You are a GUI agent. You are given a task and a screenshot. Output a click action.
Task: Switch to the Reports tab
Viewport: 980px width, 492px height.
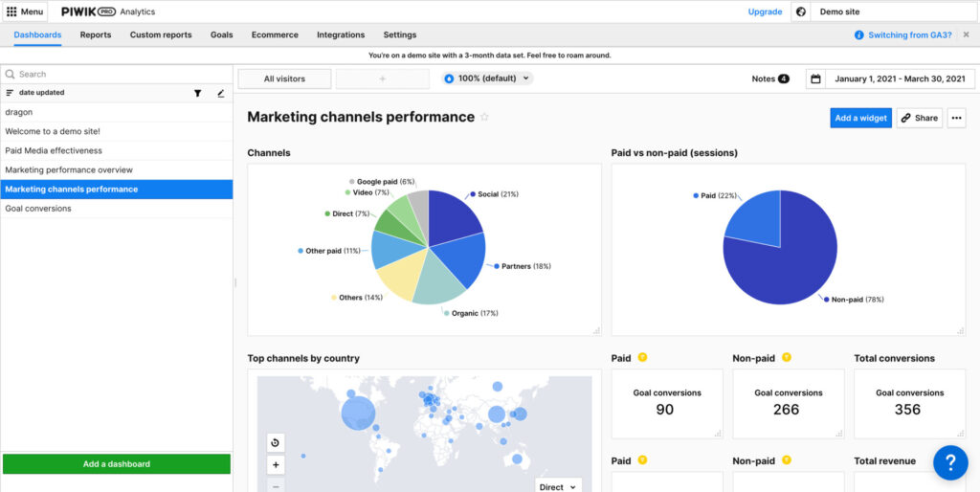pyautogui.click(x=96, y=34)
